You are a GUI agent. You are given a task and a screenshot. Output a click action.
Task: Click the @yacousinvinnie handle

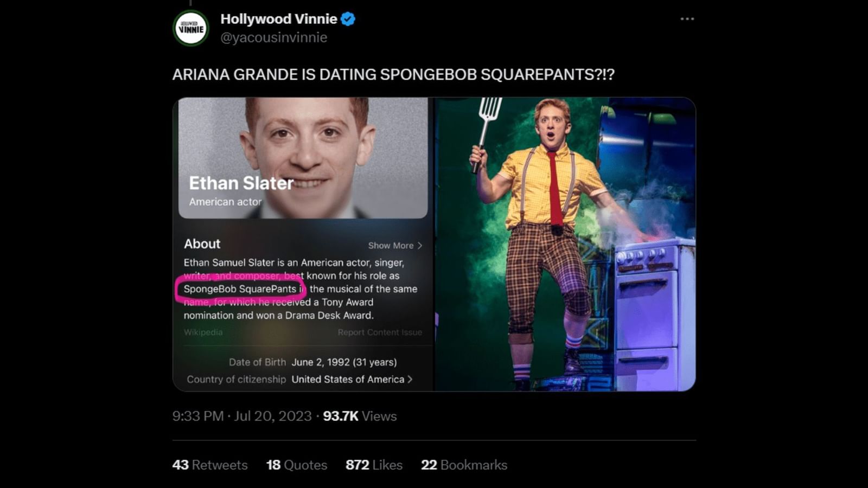coord(273,37)
